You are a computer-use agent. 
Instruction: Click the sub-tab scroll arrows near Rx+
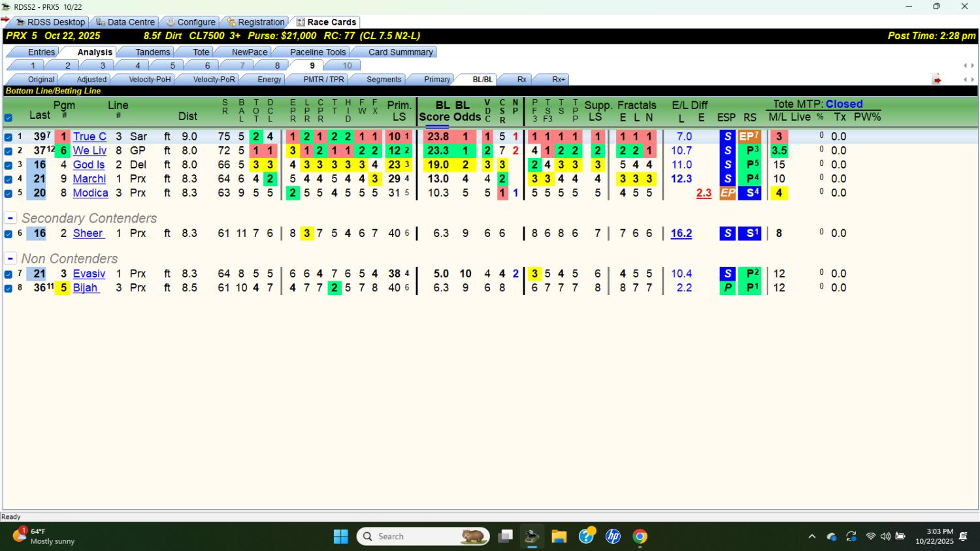[x=969, y=80]
